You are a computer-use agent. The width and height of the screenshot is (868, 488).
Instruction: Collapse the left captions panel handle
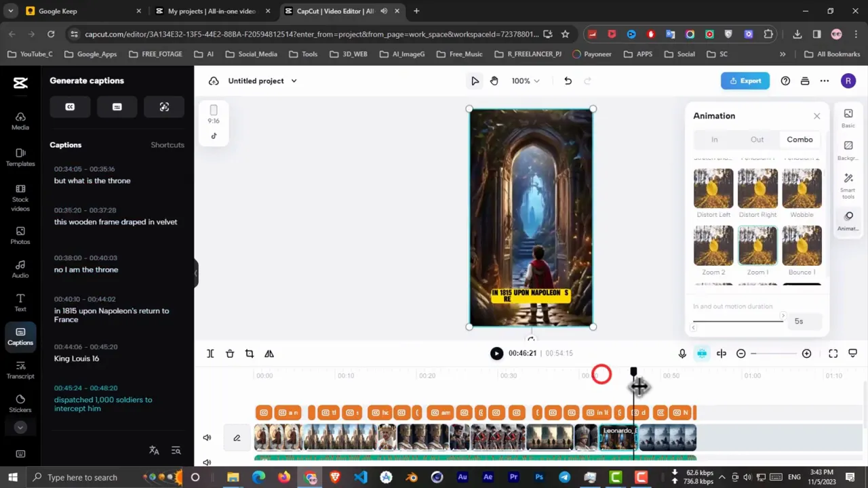[x=196, y=273]
